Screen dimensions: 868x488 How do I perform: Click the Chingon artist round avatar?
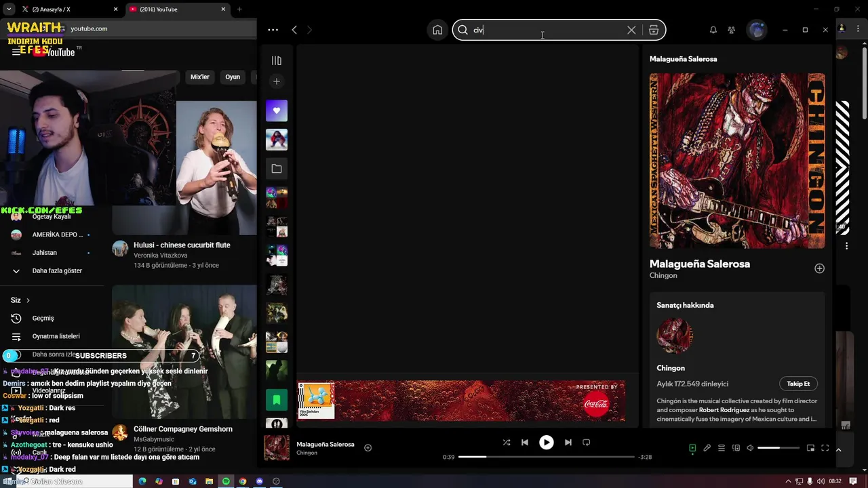675,335
